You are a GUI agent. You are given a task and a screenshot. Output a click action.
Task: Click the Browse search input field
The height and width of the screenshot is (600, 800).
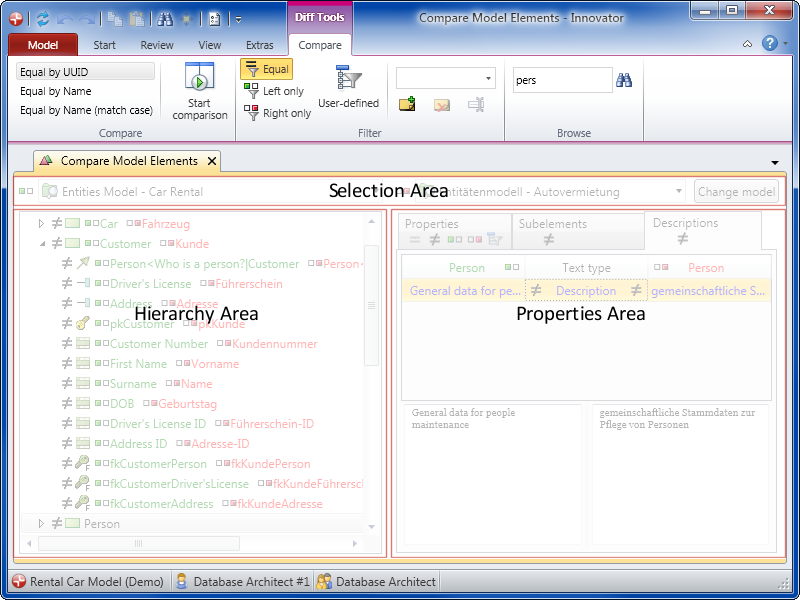560,80
